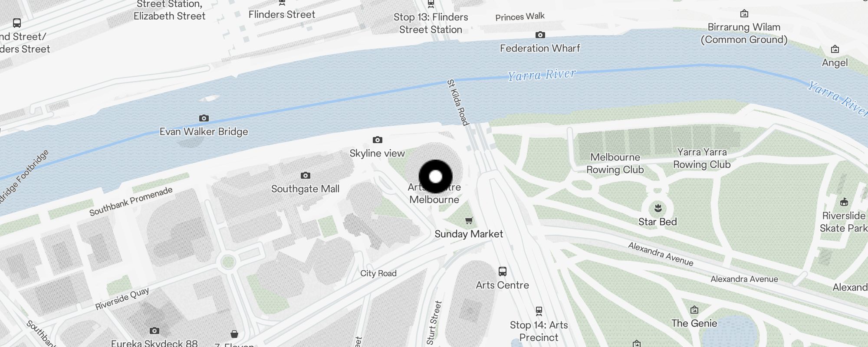The height and width of the screenshot is (347, 868).
Task: Select the Arts Centre bus stop icon
Action: pyautogui.click(x=503, y=272)
